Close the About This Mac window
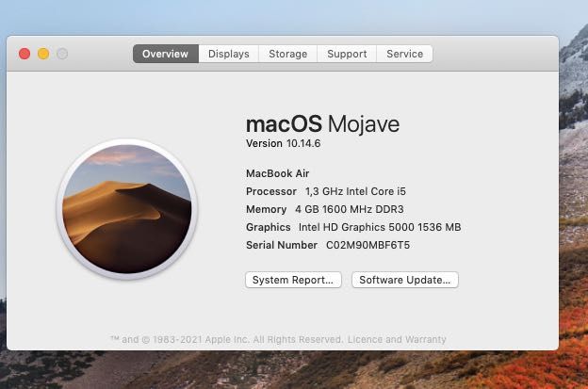Viewport: 588px width, 389px height. pyautogui.click(x=24, y=54)
